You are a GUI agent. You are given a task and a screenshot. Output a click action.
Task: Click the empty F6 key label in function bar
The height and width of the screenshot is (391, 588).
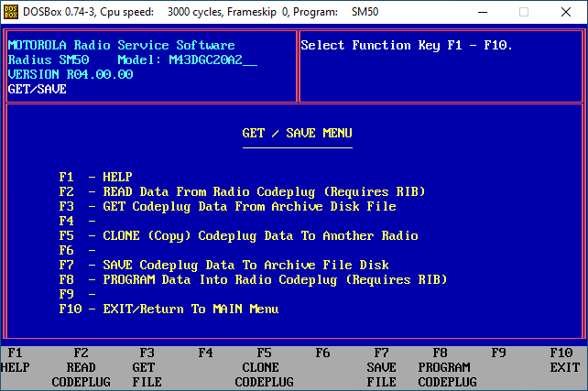[x=322, y=353]
